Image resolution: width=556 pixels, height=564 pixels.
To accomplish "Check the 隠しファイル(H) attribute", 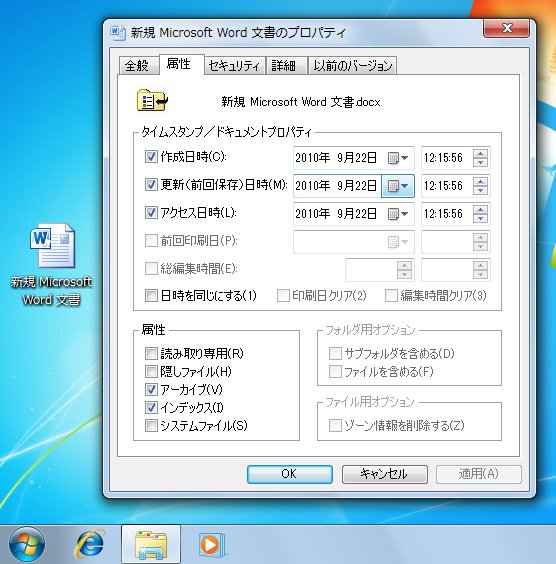I will click(x=151, y=372).
